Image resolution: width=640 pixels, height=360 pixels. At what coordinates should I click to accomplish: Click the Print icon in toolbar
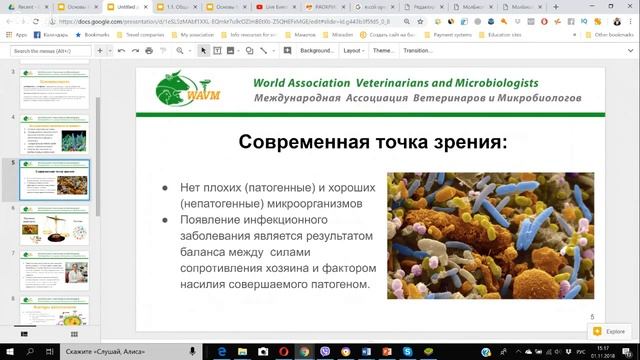click(x=149, y=51)
